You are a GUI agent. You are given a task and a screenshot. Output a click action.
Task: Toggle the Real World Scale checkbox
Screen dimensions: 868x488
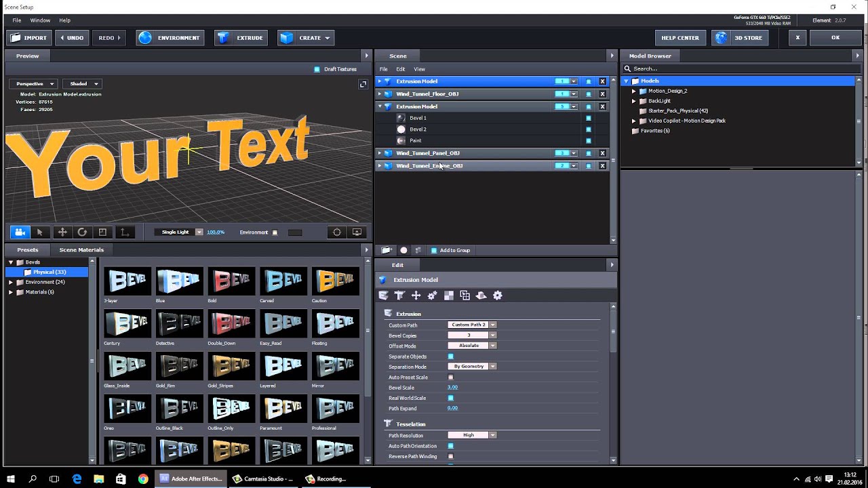coord(450,399)
